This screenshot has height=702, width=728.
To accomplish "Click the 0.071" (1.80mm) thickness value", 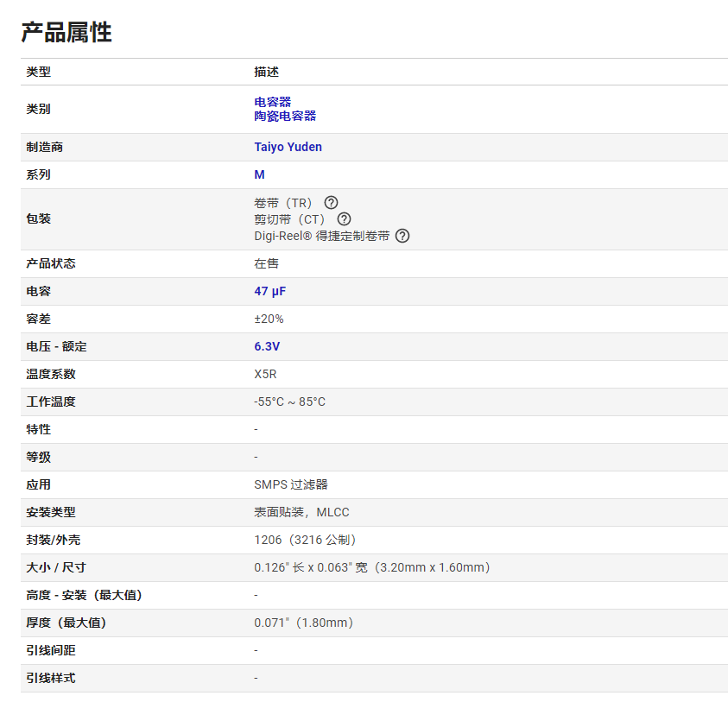I will click(x=304, y=623).
